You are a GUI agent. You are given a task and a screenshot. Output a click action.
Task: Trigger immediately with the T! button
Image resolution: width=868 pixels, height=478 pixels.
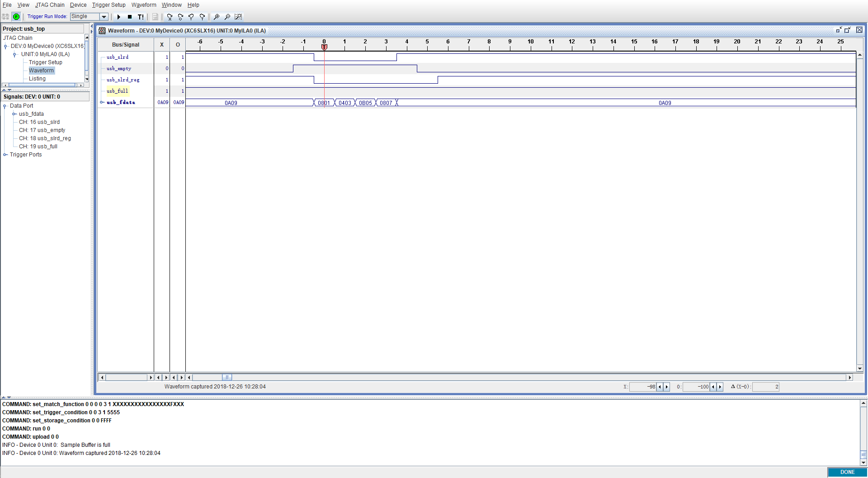click(x=141, y=17)
